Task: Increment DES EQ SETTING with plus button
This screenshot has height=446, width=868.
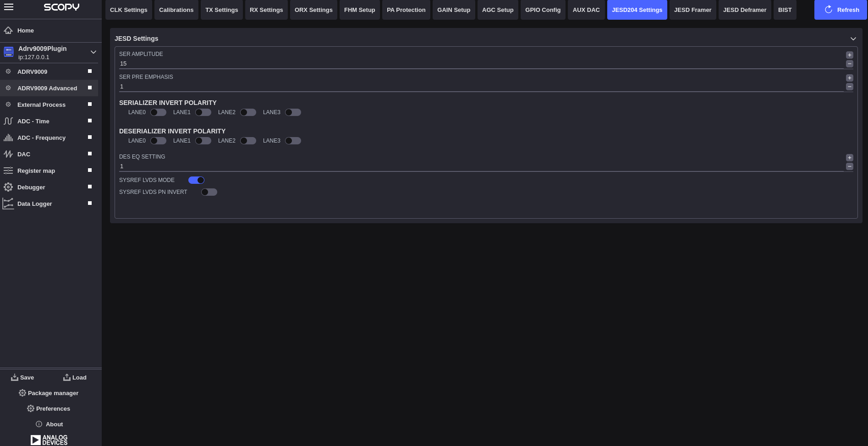Action: pyautogui.click(x=850, y=158)
